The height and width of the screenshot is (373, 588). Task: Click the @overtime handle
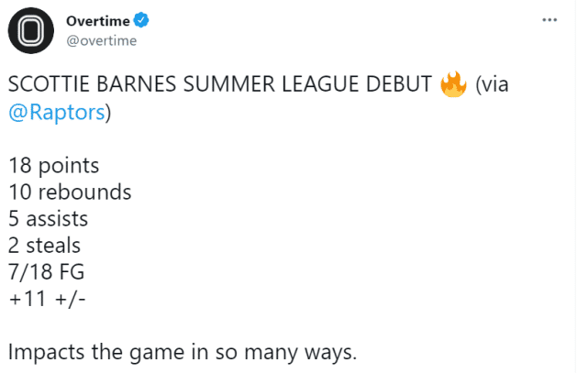[x=99, y=39]
